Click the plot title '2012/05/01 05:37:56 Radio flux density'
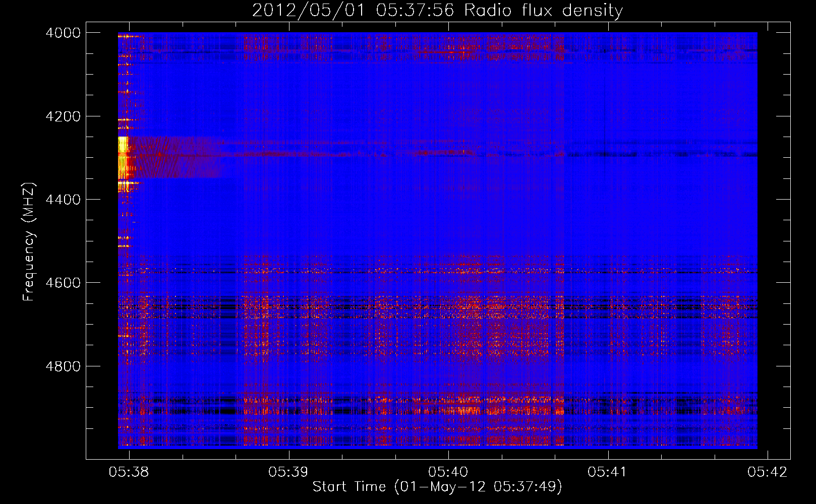 pyautogui.click(x=437, y=10)
